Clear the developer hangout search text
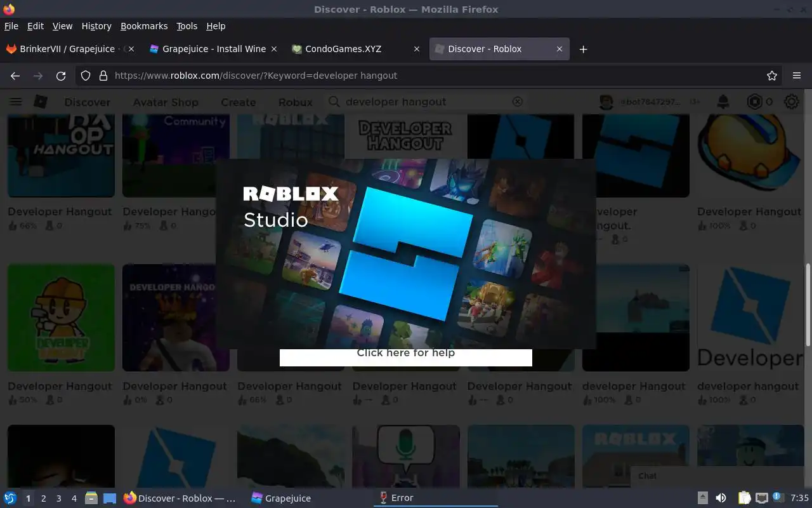The height and width of the screenshot is (508, 812). coord(518,102)
